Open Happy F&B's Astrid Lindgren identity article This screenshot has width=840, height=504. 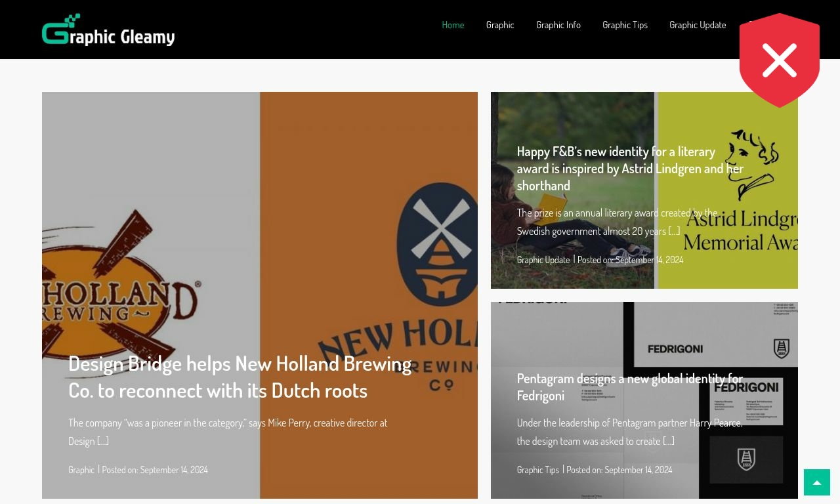[630, 169]
